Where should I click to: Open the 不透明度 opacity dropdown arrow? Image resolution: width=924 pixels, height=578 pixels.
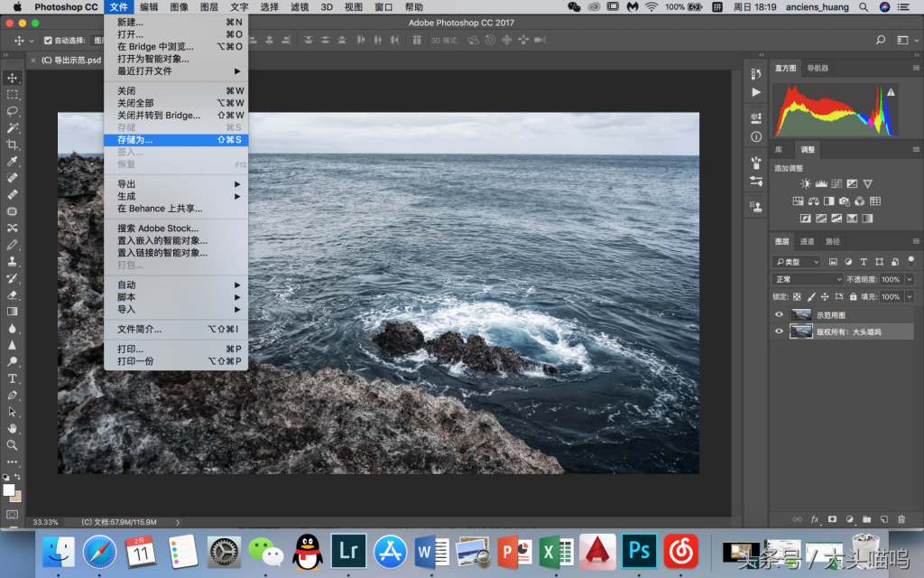[x=910, y=279]
